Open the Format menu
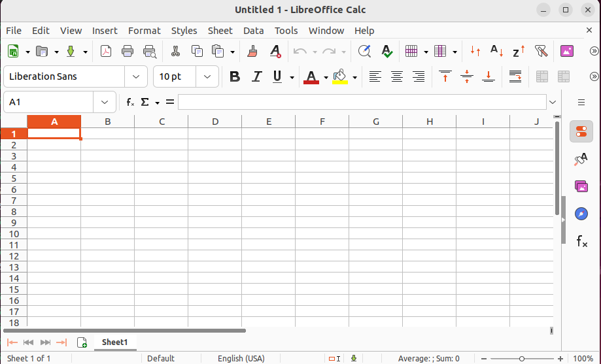Screen dimensions: 601x364 [x=145, y=31]
